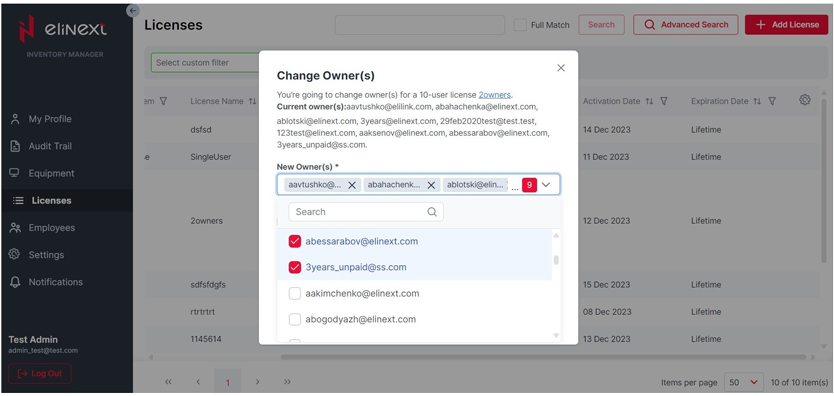Screen dimensions: 834x396
Task: Open Employees in the sidebar
Action: (x=52, y=228)
